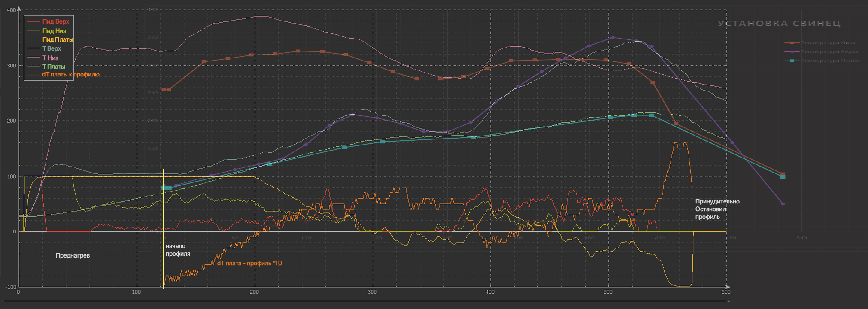Click the x-axis tick label 100
Viewport: 868px width, 309px height.
[136, 292]
